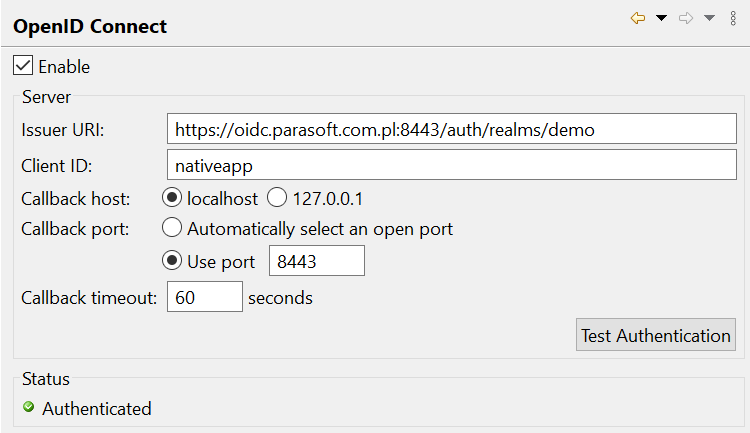The image size is (750, 433).
Task: Open the back history dropdown arrow
Action: click(662, 18)
